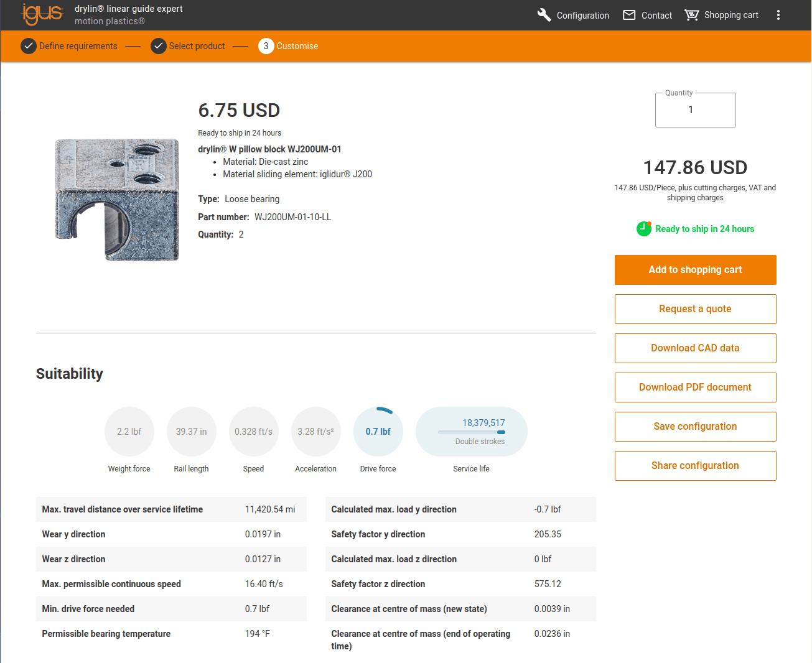The width and height of the screenshot is (812, 663).
Task: Click 'Calculated max. load z direction' label
Action: click(x=394, y=559)
